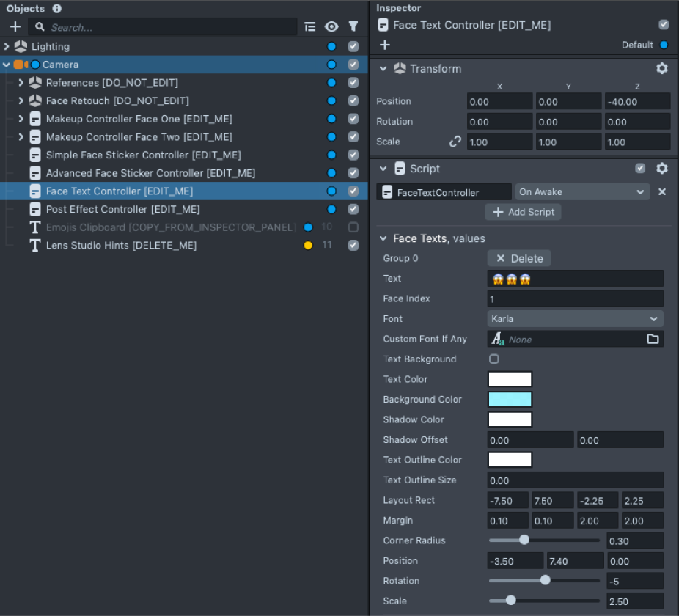Open the filter icon in the Objects panel header
Screen dimensions: 679x616
coord(353,26)
